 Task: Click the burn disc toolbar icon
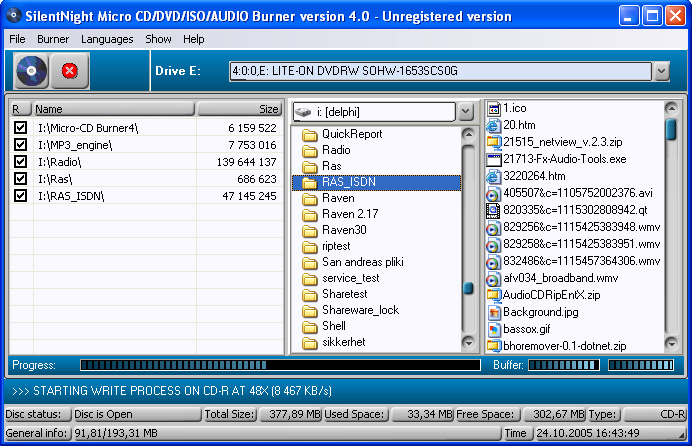pos(32,71)
